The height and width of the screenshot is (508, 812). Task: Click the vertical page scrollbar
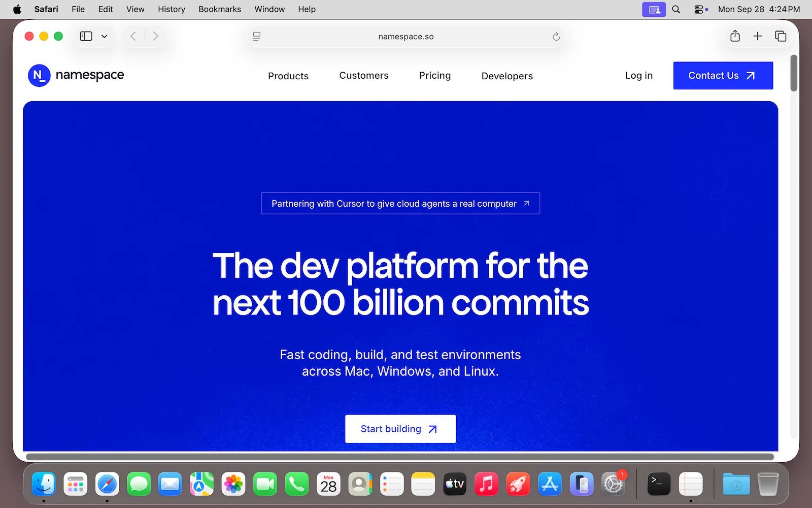794,73
